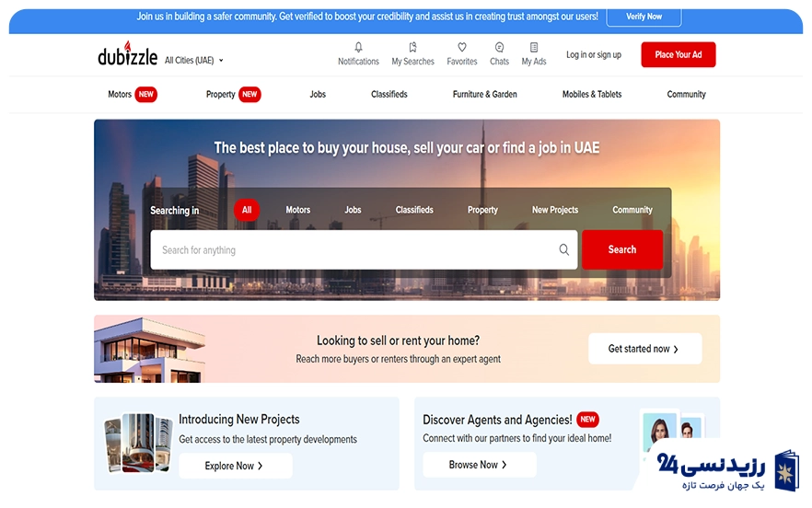Click the dubizzle logo

[127, 55]
